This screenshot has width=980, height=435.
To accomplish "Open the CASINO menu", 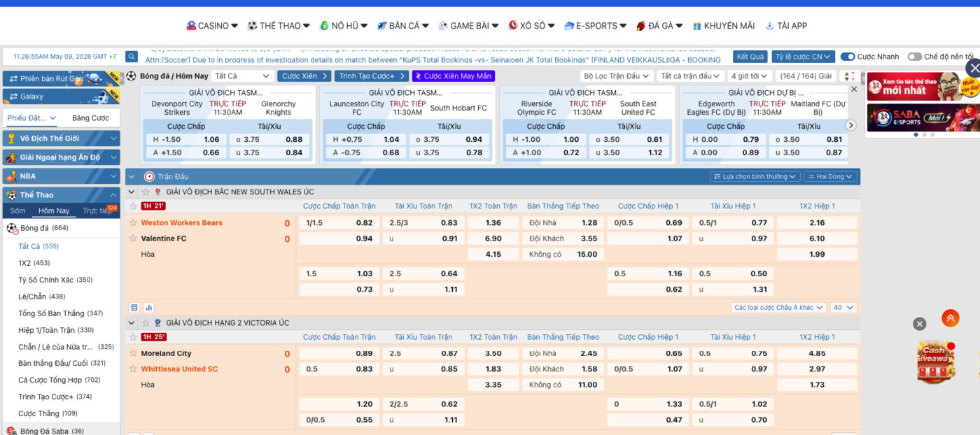I will 213,26.
